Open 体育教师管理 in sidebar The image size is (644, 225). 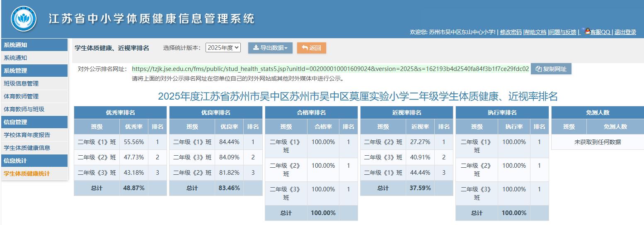click(x=34, y=96)
